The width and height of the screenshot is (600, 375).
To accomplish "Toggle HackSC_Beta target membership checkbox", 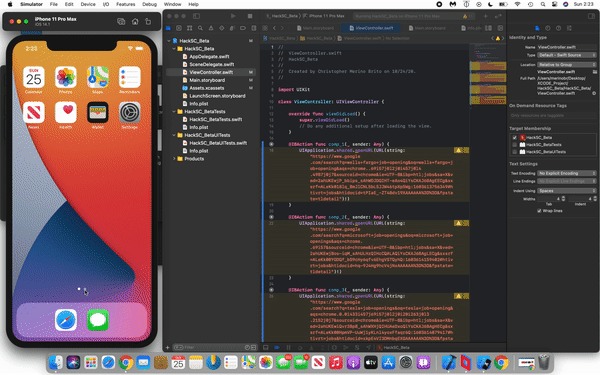I will point(515,137).
